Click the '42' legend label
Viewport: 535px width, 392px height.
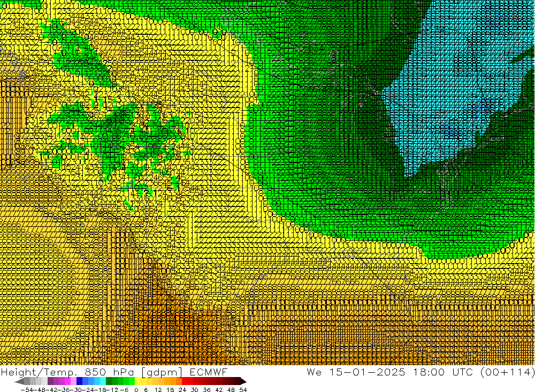pyautogui.click(x=219, y=390)
